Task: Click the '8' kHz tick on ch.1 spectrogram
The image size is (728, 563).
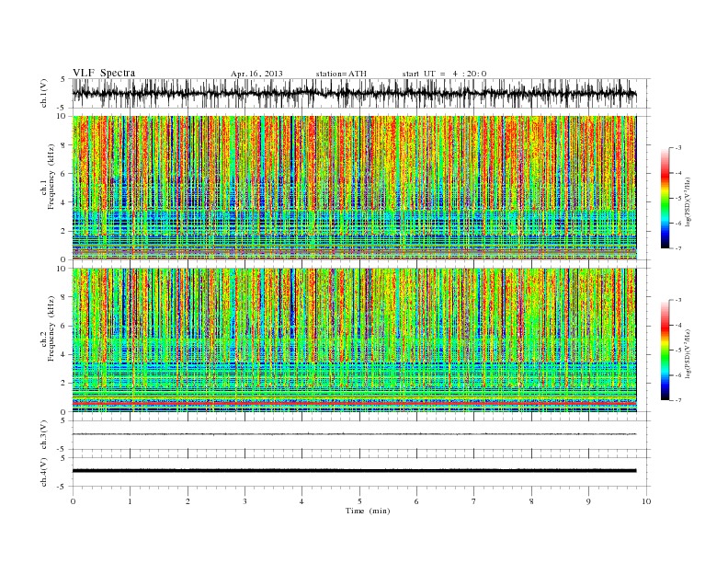Action: (64, 145)
